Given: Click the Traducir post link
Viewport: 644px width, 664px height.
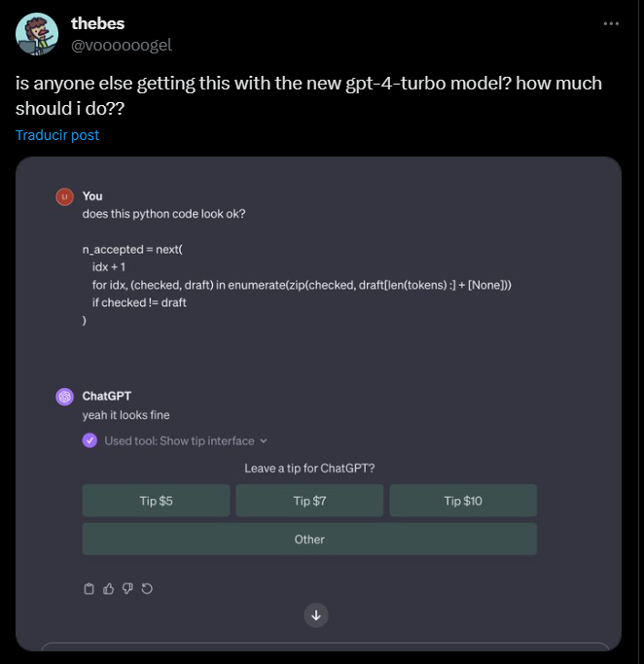Looking at the screenshot, I should 57,135.
